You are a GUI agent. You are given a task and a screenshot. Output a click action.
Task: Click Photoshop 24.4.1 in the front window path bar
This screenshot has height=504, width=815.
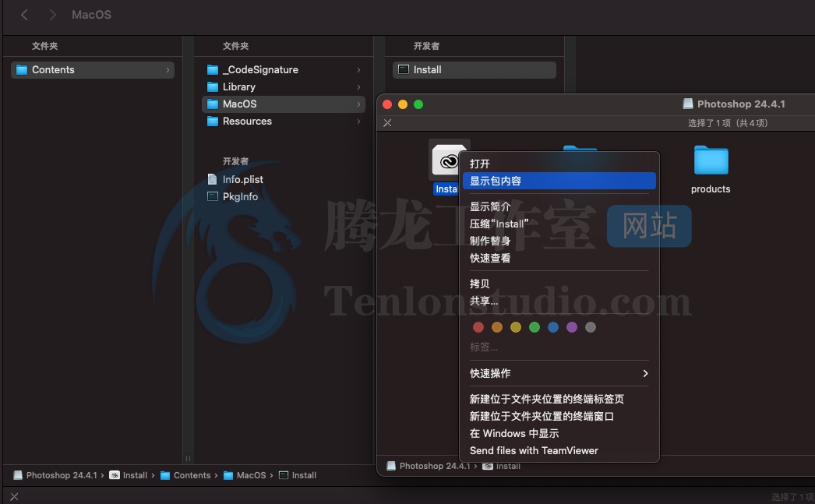(x=429, y=466)
